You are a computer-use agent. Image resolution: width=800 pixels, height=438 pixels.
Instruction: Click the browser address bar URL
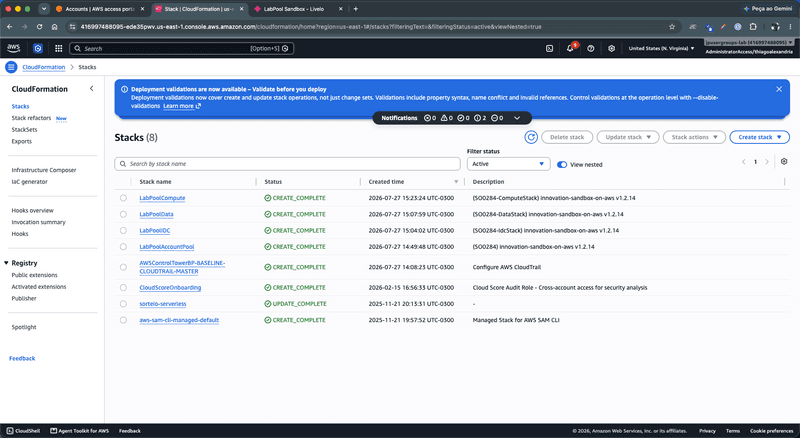[x=311, y=27]
